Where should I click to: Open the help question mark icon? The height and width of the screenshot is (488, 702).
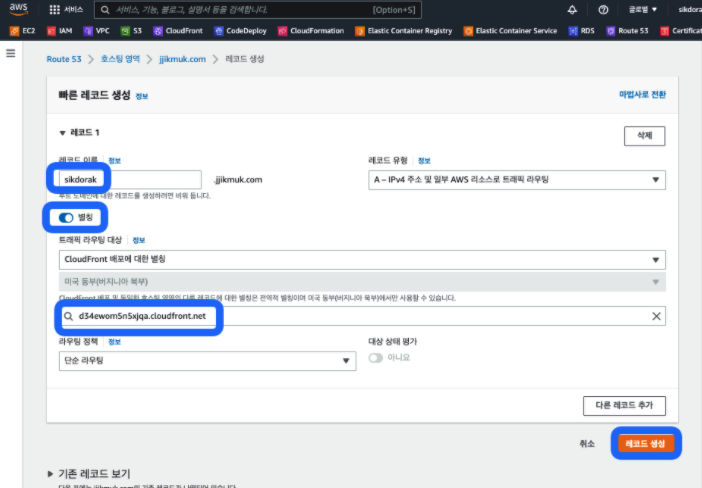(x=603, y=10)
